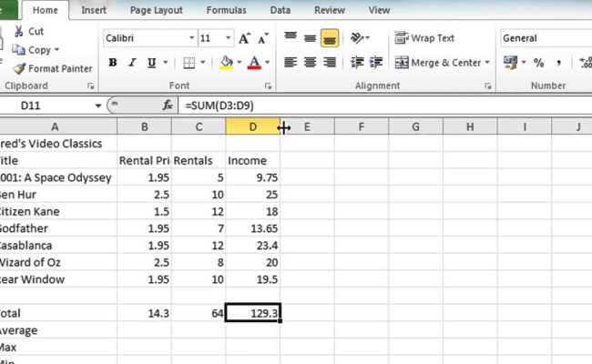This screenshot has width=592, height=364.
Task: Open fill color dropdown arrow
Action: pos(239,62)
